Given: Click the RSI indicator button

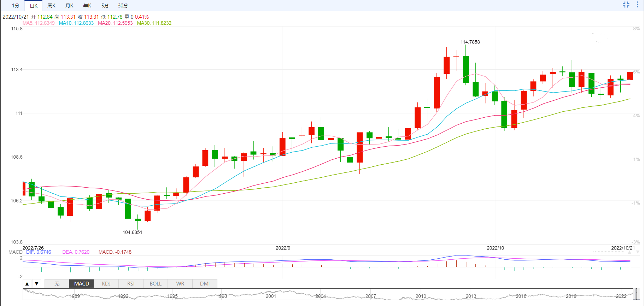Looking at the screenshot, I should pos(131,284).
